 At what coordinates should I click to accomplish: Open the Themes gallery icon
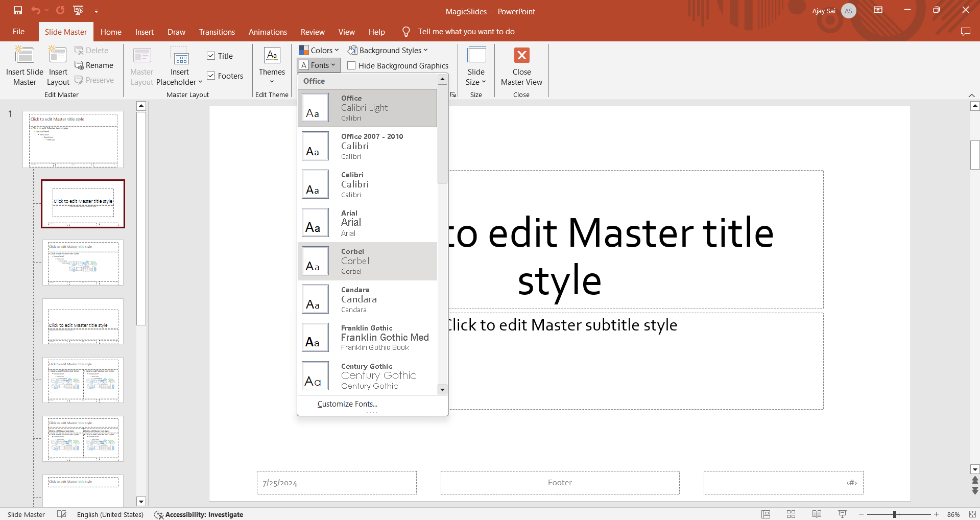(272, 56)
